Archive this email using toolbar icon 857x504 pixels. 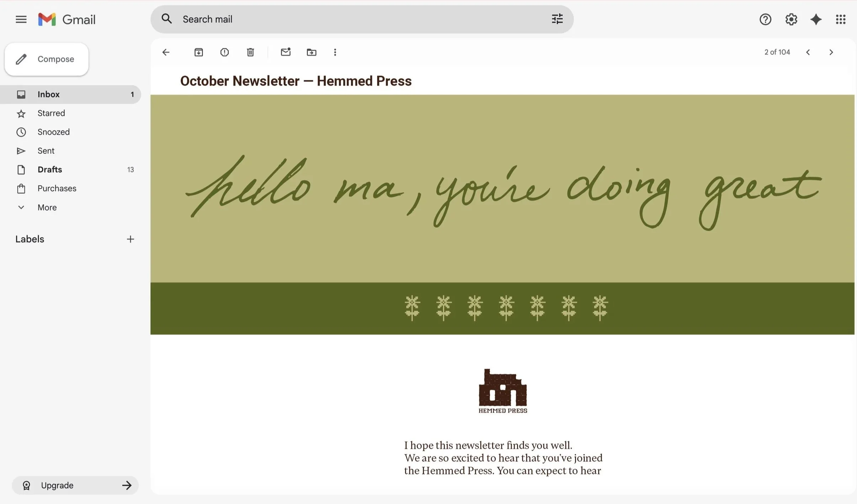tap(198, 52)
